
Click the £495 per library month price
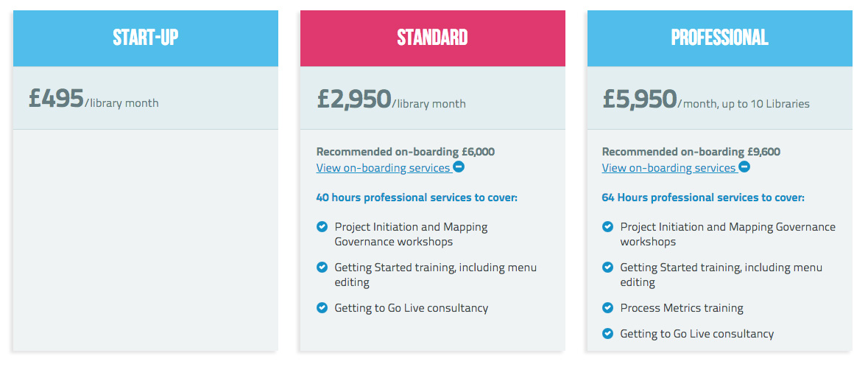tap(93, 99)
